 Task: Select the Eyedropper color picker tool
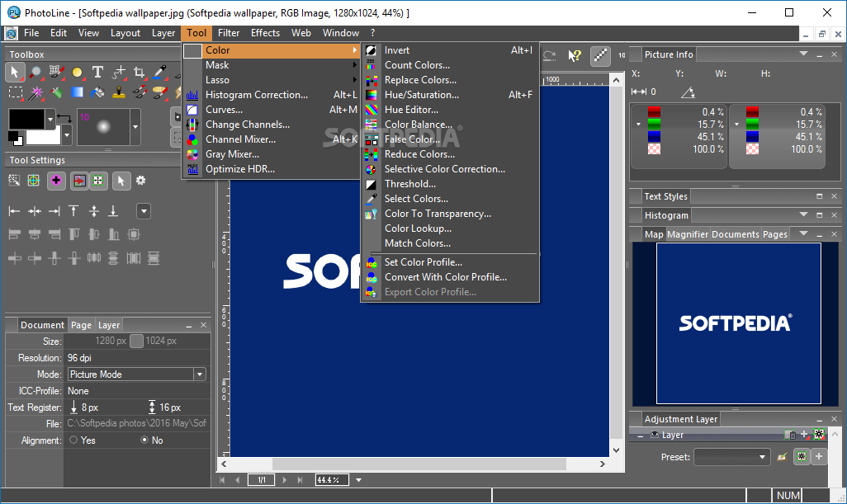pyautogui.click(x=160, y=73)
